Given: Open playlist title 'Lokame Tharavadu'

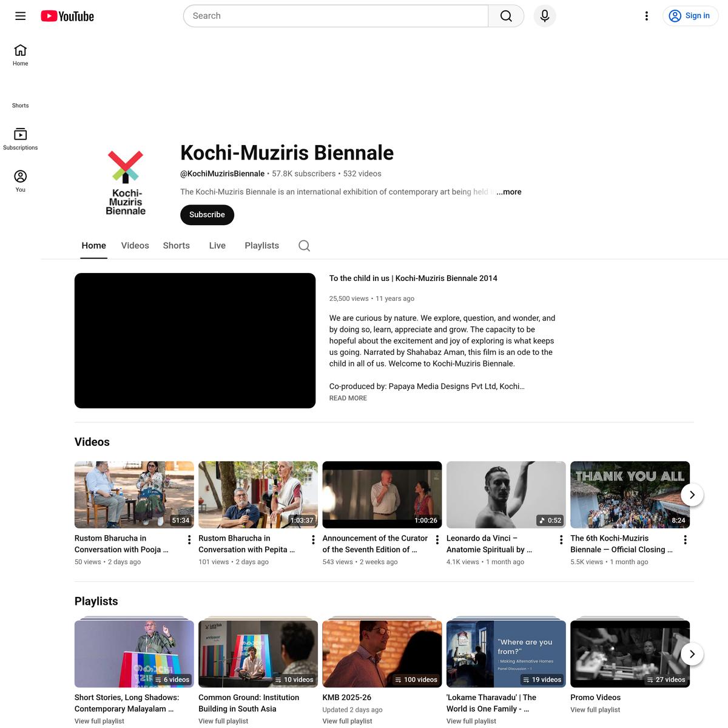Looking at the screenshot, I should click(x=491, y=703).
